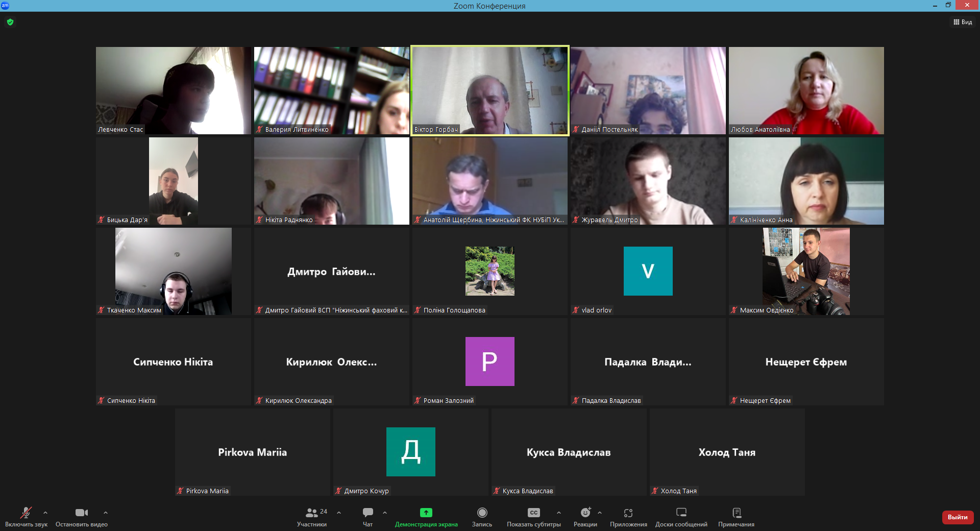Expand audio settings arrow next to microphone

coord(45,513)
